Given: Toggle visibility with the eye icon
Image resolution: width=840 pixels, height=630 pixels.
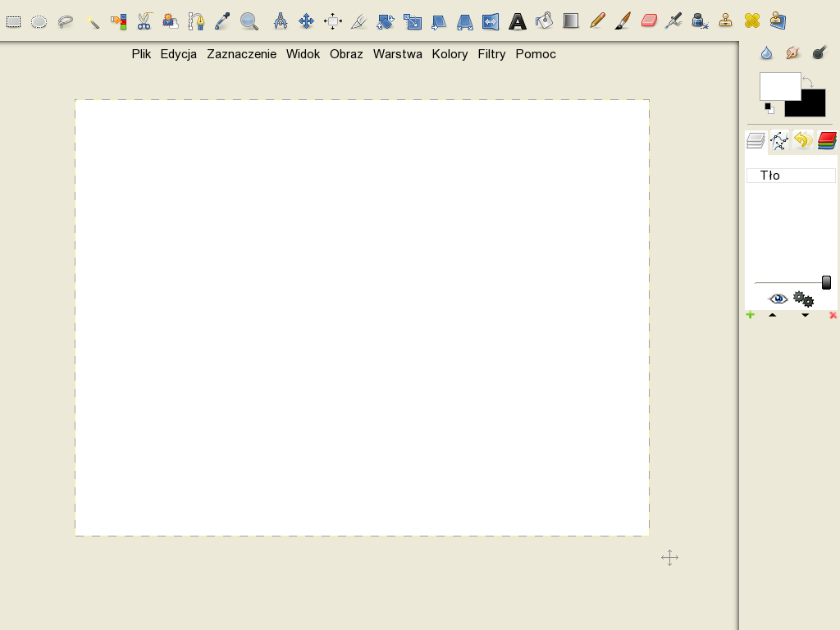Looking at the screenshot, I should point(778,299).
